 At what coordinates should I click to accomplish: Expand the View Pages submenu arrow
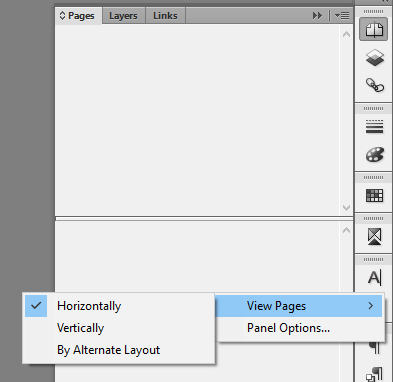coord(371,306)
